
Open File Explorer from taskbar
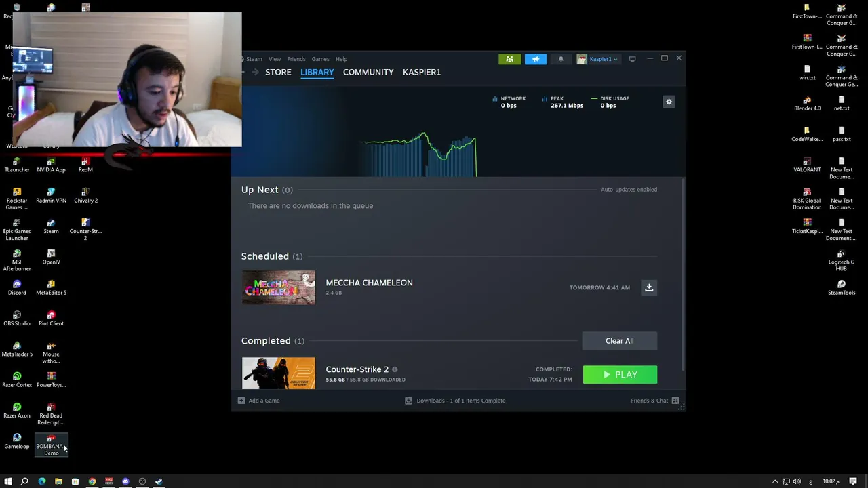[x=58, y=481]
